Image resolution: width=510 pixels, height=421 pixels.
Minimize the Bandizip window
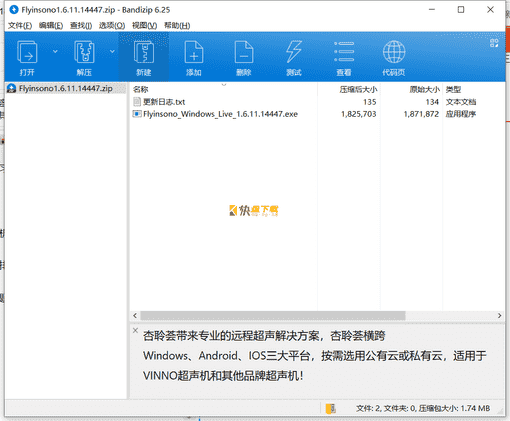tap(432, 10)
